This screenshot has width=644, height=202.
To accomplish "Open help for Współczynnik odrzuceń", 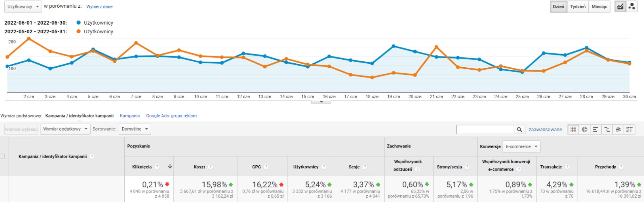I will [417, 169].
